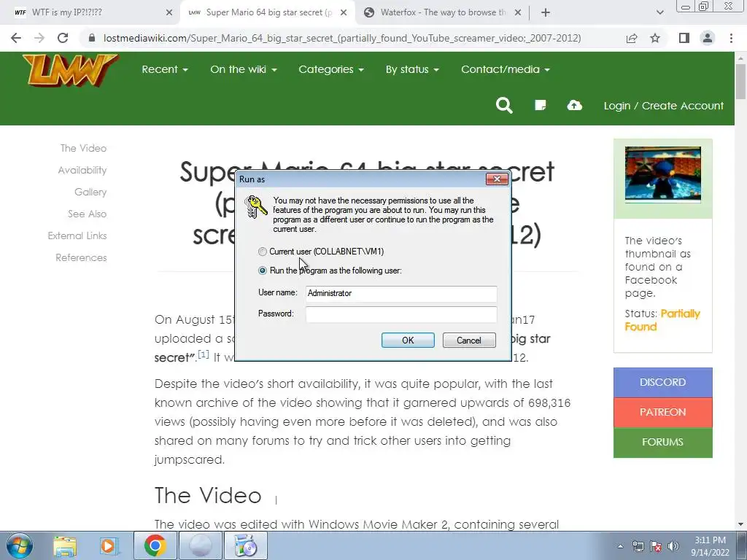Click the cloud upload icon
This screenshot has height=560, width=747.
(575, 105)
